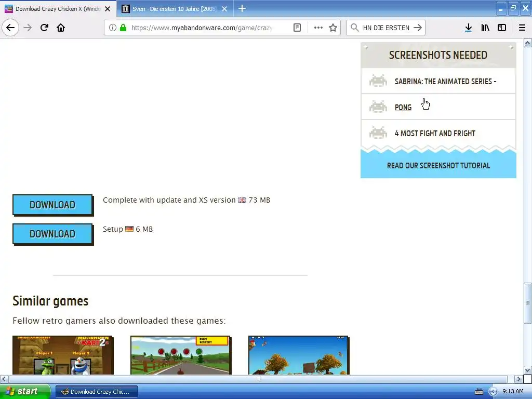
Task: Open Sabrina: The Animated Series link
Action: point(445,82)
